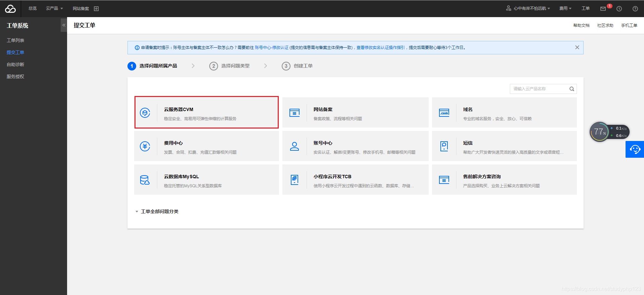
Task: Click the 短信 card icon
Action: tap(444, 146)
